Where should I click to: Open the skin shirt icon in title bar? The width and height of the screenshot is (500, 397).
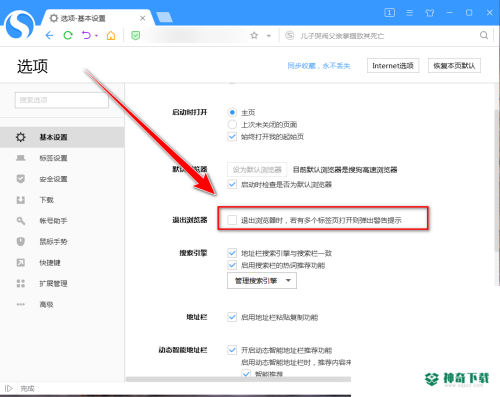430,13
